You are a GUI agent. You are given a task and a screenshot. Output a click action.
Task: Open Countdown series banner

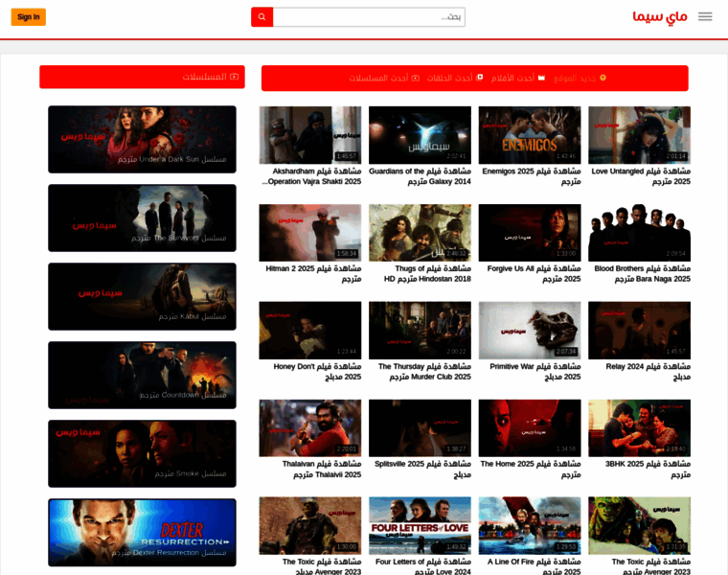tap(142, 376)
